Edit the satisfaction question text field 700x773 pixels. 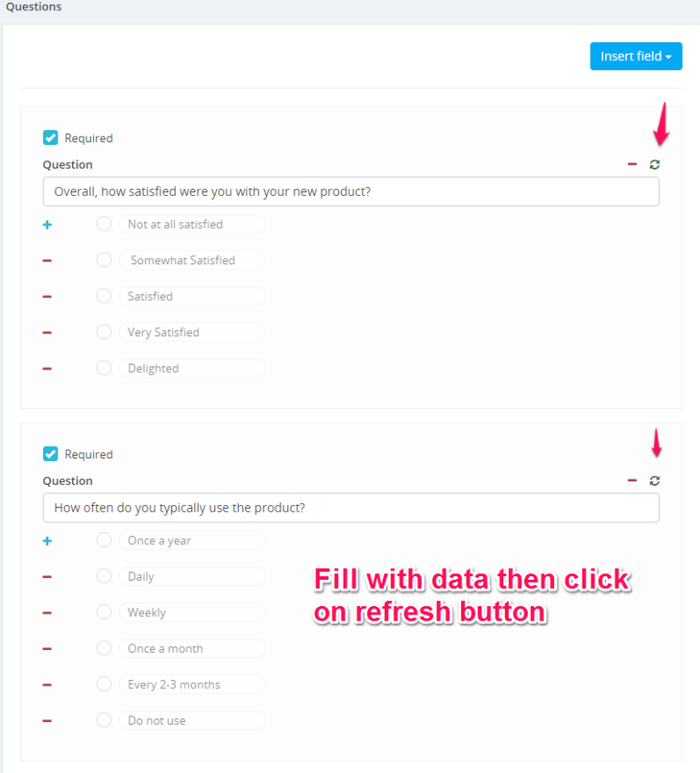[351, 191]
